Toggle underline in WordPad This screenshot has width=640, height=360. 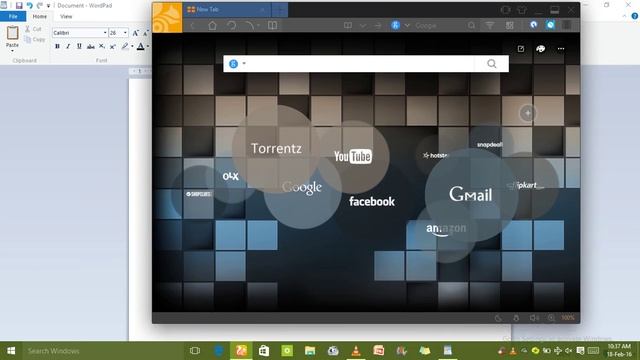point(79,47)
